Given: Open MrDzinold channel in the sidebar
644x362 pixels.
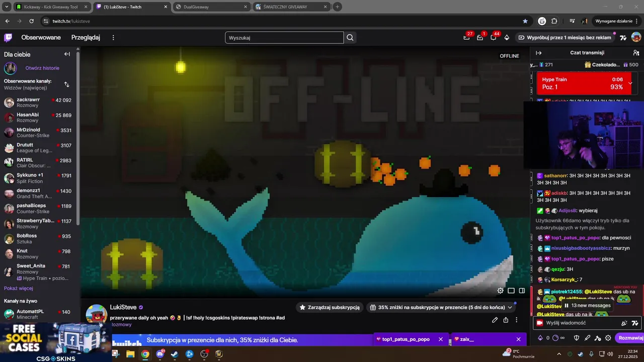Looking at the screenshot, I should pos(39,133).
